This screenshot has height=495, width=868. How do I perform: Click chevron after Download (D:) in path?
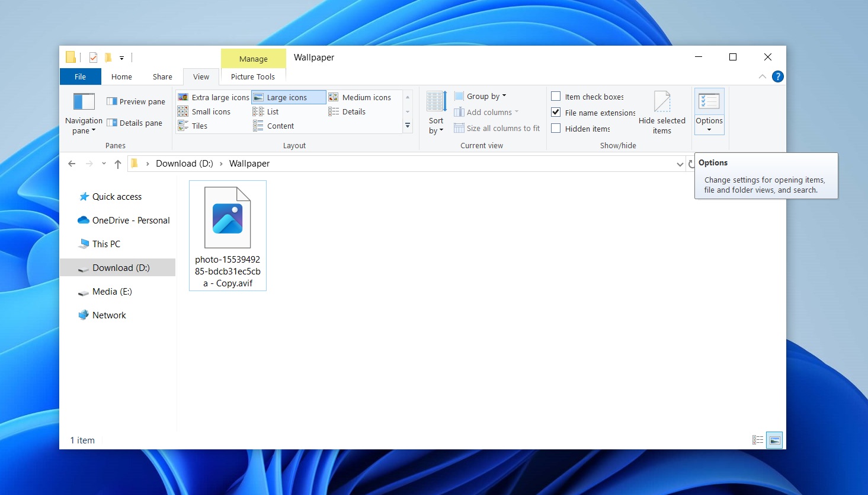221,164
